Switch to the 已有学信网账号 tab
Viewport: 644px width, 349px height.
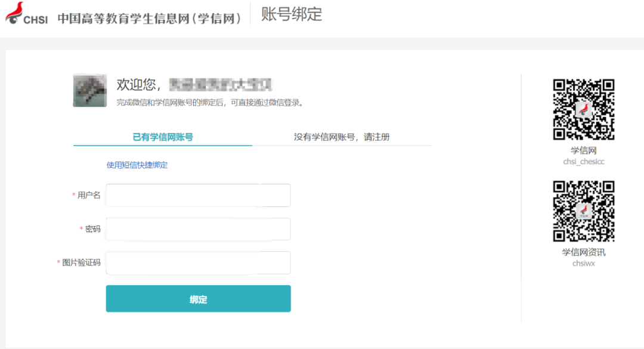163,137
